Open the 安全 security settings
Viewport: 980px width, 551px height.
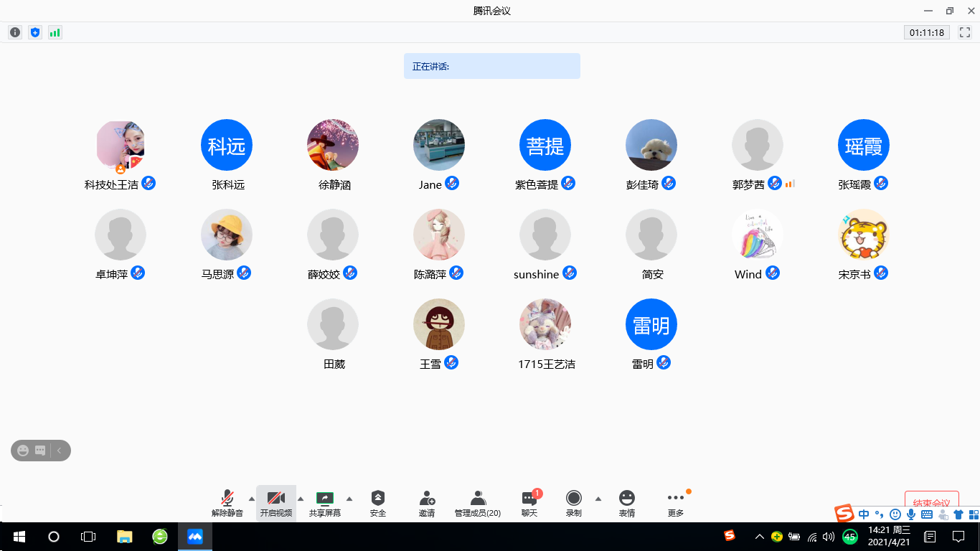point(378,503)
